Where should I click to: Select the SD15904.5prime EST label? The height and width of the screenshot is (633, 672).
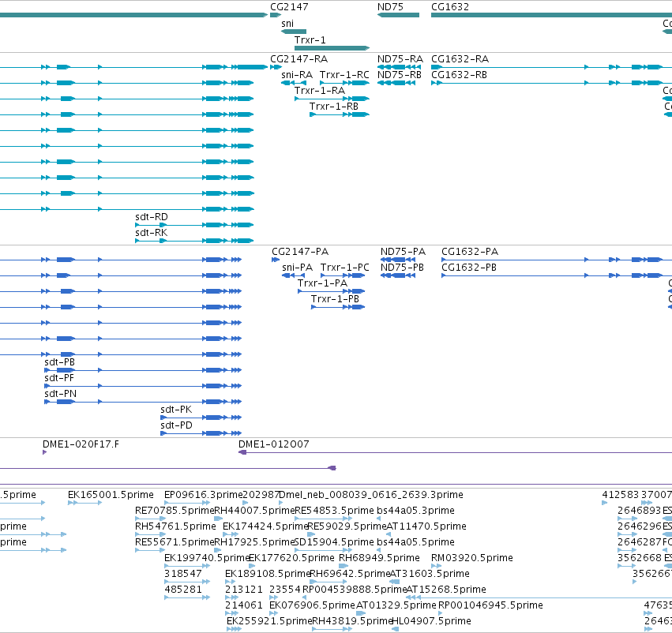tap(334, 542)
